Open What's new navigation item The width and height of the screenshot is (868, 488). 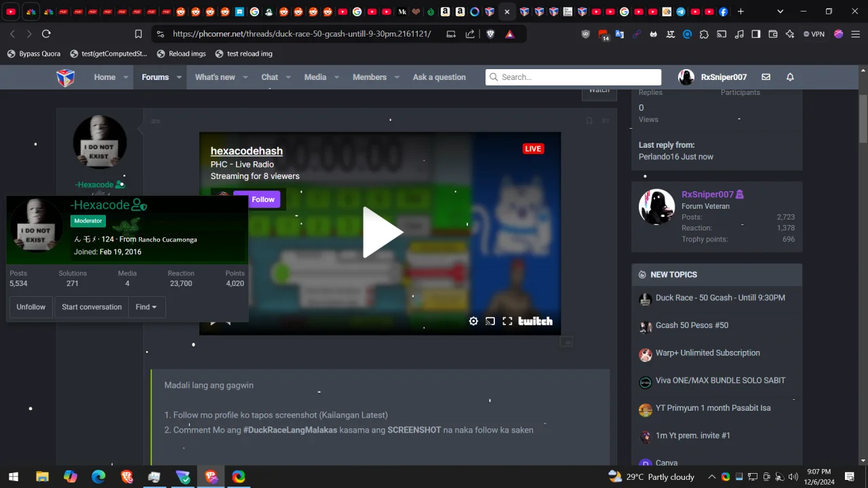[215, 77]
